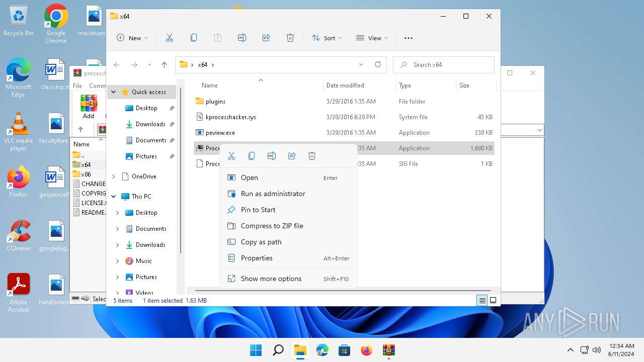Select kprocesshacker.sys file

(x=344, y=117)
